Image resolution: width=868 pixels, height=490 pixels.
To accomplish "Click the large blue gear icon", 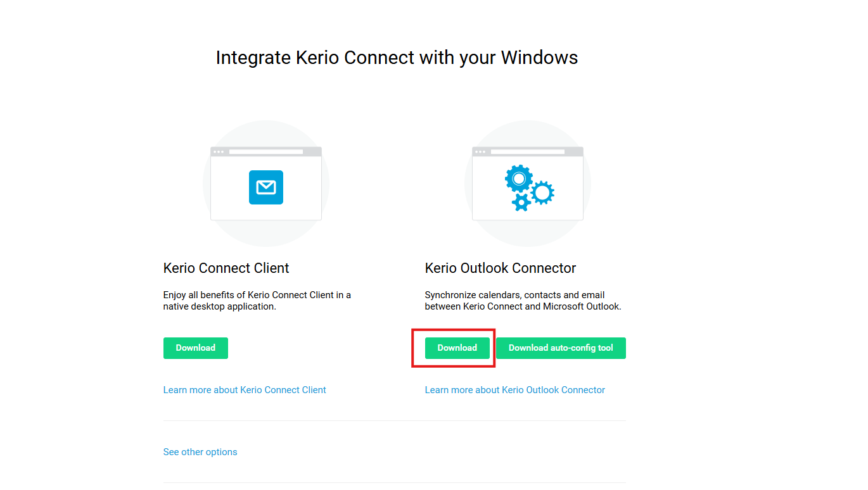I will pyautogui.click(x=519, y=179).
